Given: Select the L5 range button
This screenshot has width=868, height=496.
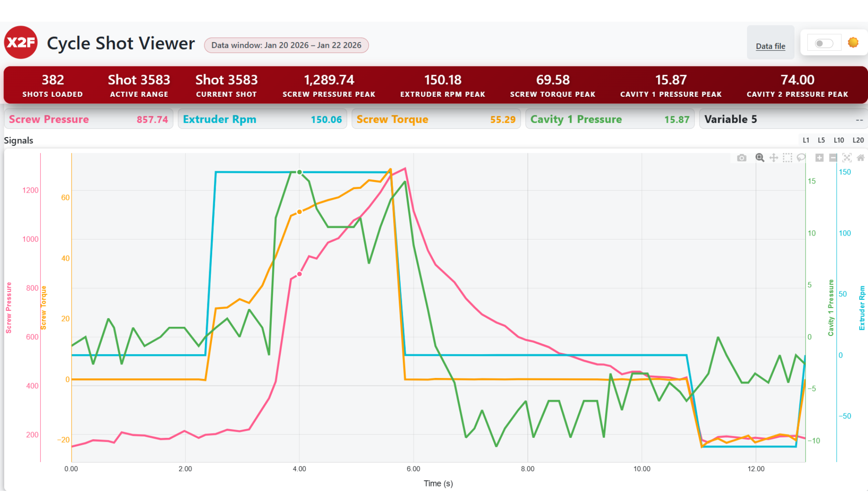Looking at the screenshot, I should pyautogui.click(x=821, y=140).
